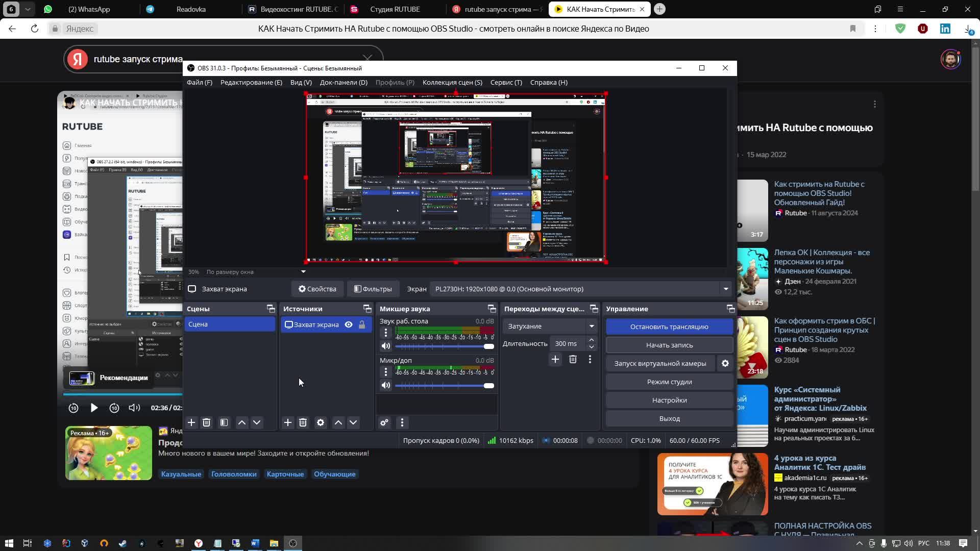Adjust Звук раб. стола volume slider
Screen dimensions: 980x551
click(445, 346)
